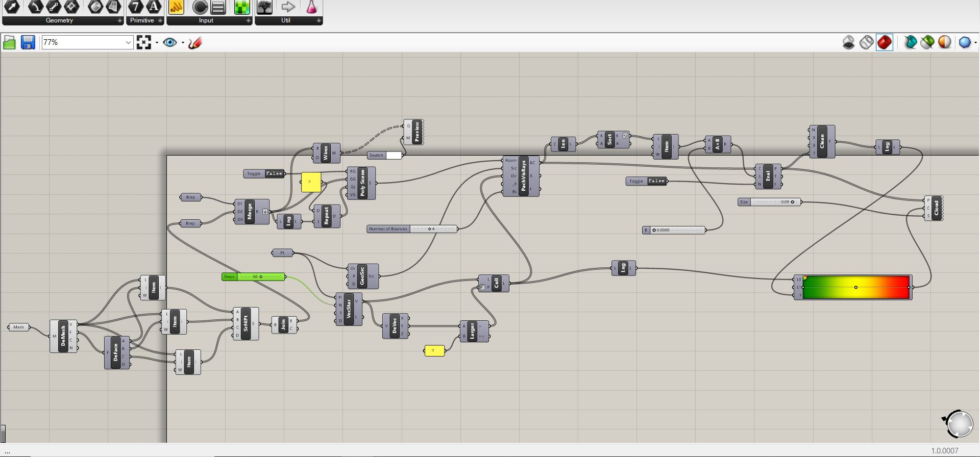Select the Rectangle parameter icon in Geometry
The image size is (980, 457).
pos(72,7)
